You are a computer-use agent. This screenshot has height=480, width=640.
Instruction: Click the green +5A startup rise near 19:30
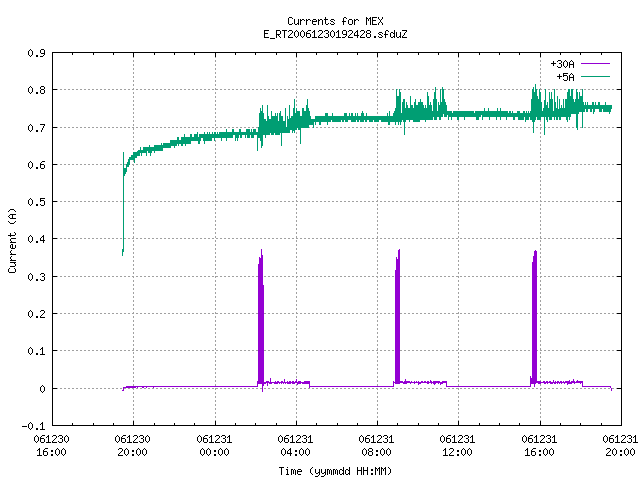click(123, 204)
